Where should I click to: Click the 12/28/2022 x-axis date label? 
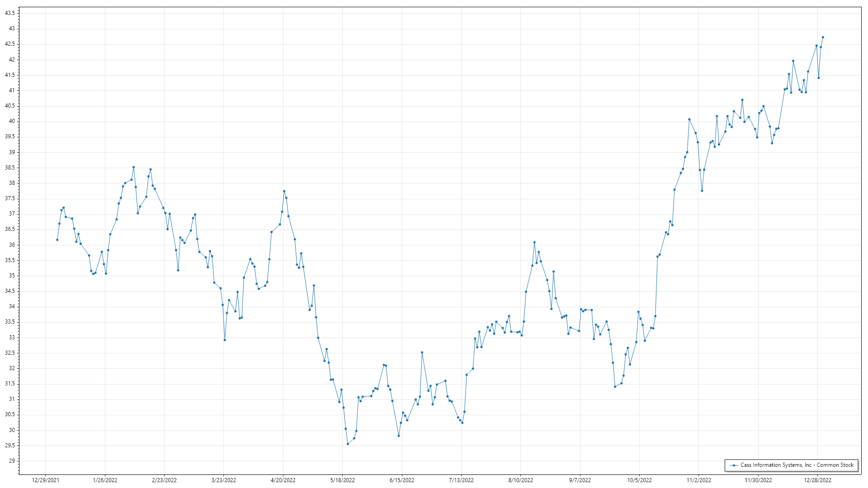point(817,480)
